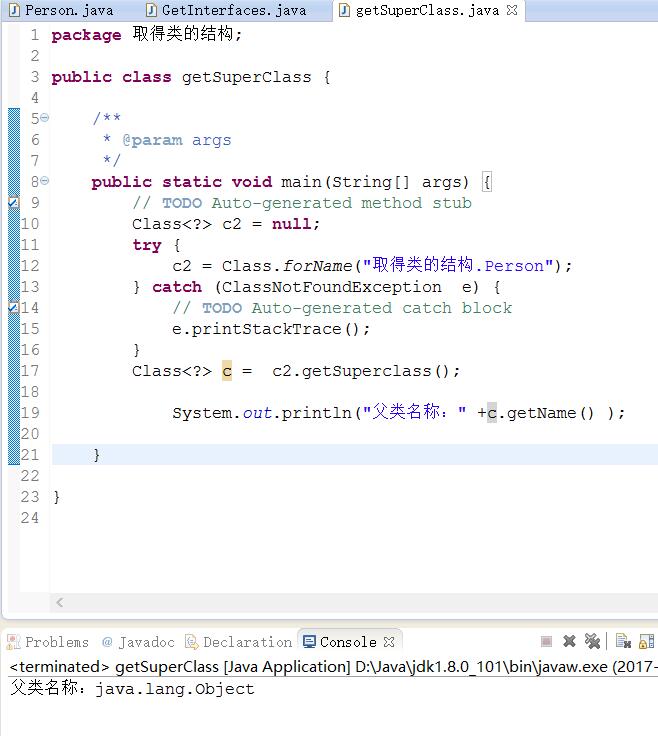The image size is (658, 736).
Task: Click the getSuperClass class name on line 3
Action: 246,77
